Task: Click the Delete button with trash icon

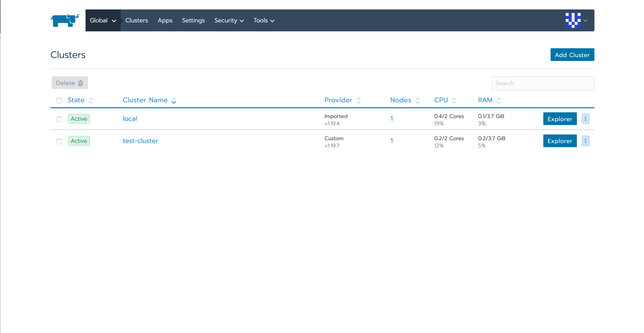Action: pyautogui.click(x=70, y=83)
